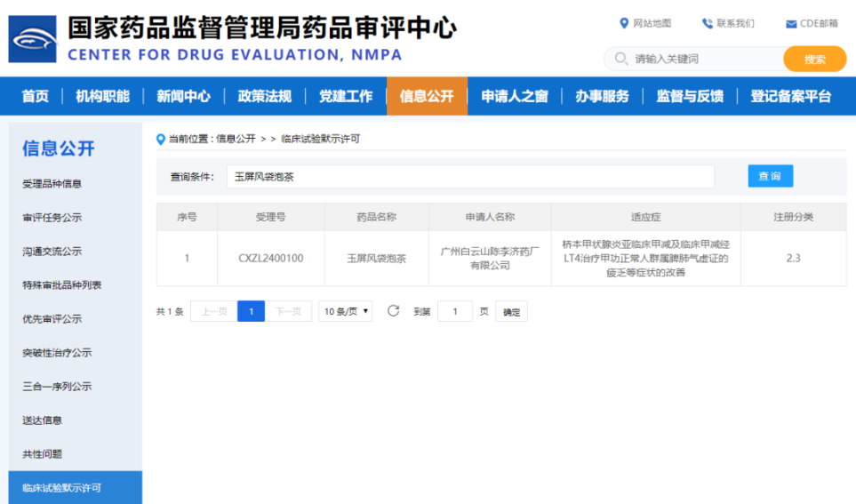
Task: Open 受理品种信息 in the sidebar
Action: coord(52,184)
